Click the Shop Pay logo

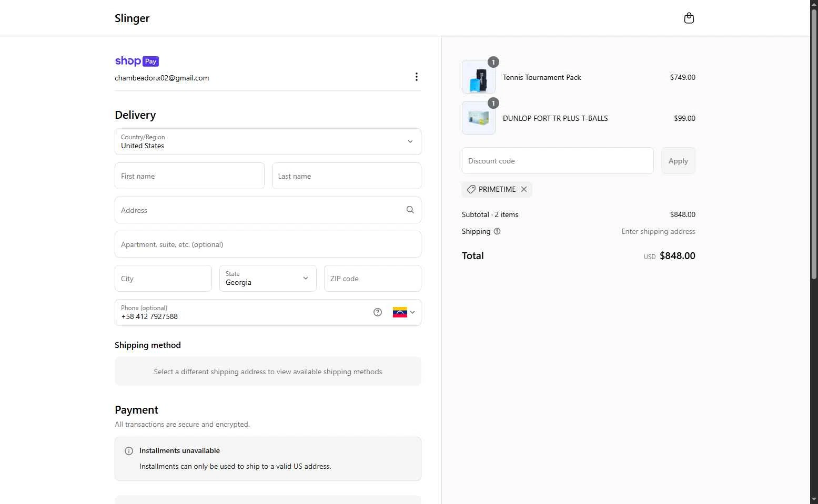click(137, 61)
